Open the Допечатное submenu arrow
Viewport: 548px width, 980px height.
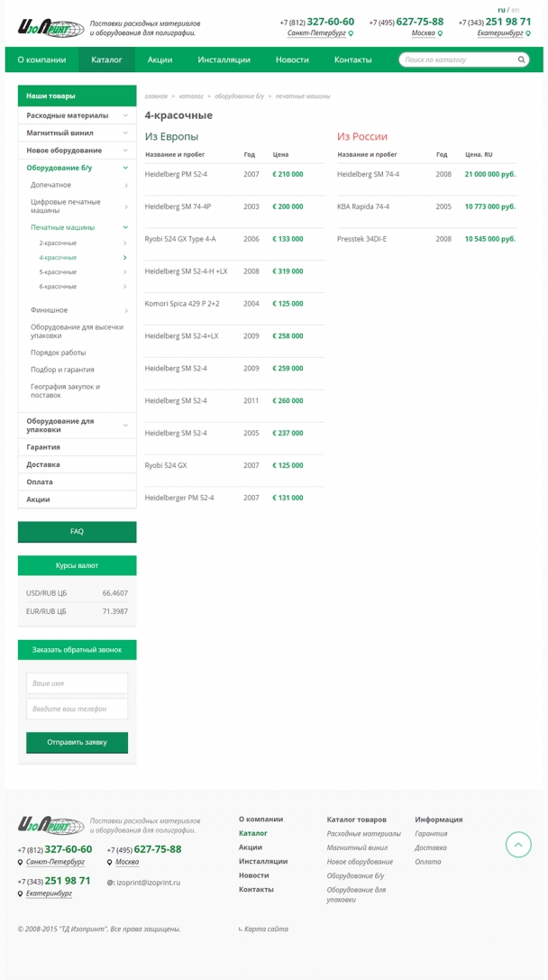click(125, 185)
